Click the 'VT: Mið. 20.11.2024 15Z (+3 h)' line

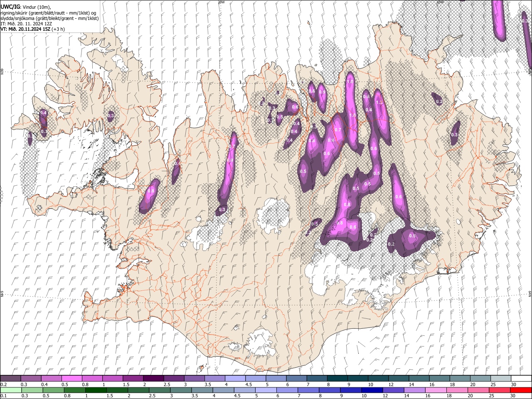click(x=32, y=29)
